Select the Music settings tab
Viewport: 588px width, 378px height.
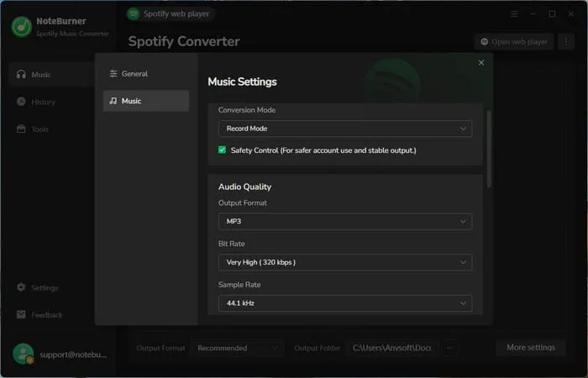(146, 101)
